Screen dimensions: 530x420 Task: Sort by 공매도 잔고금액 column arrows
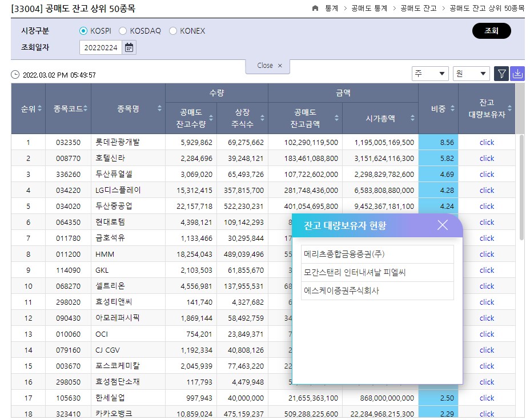click(336, 118)
